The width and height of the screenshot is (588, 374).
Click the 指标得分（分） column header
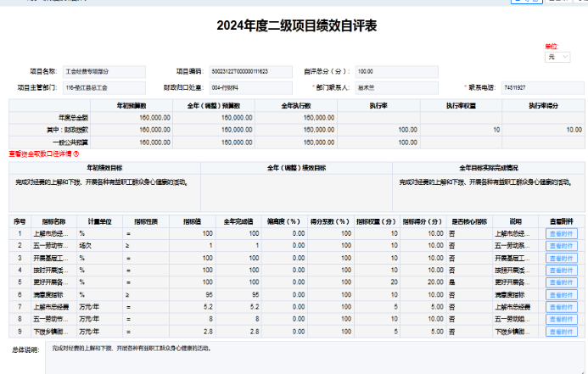(x=423, y=222)
